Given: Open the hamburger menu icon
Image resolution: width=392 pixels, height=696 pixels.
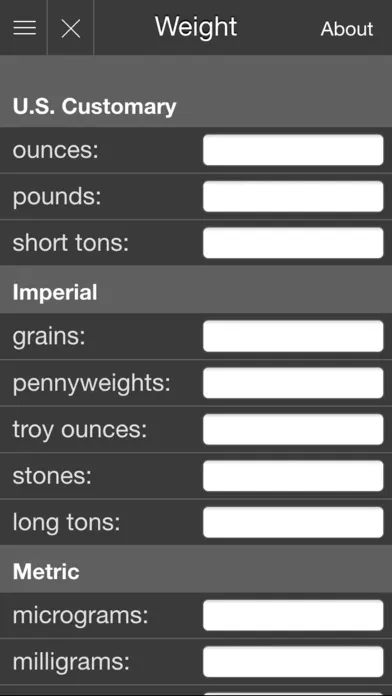Looking at the screenshot, I should click(24, 28).
